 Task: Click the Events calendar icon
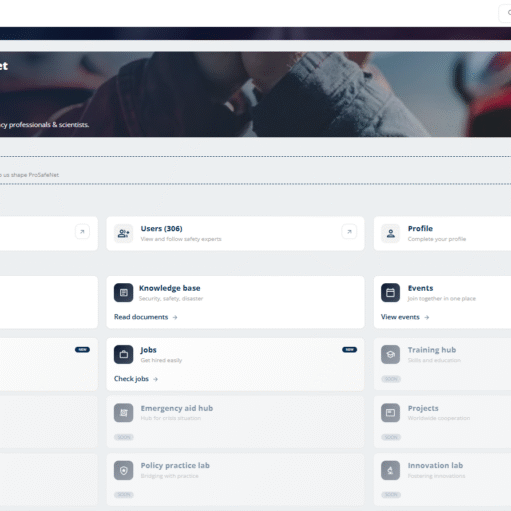pyautogui.click(x=391, y=293)
